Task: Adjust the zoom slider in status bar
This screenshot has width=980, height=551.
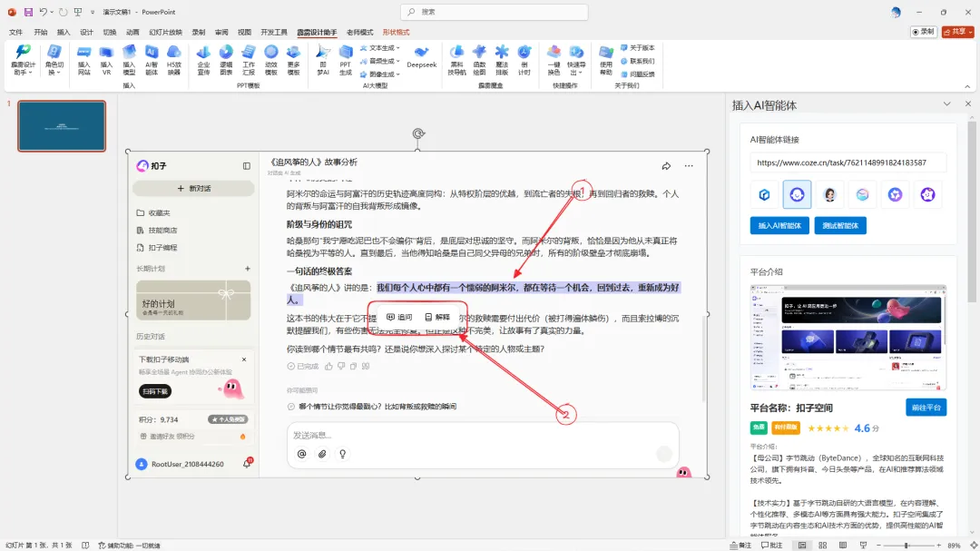Action: pyautogui.click(x=906, y=546)
